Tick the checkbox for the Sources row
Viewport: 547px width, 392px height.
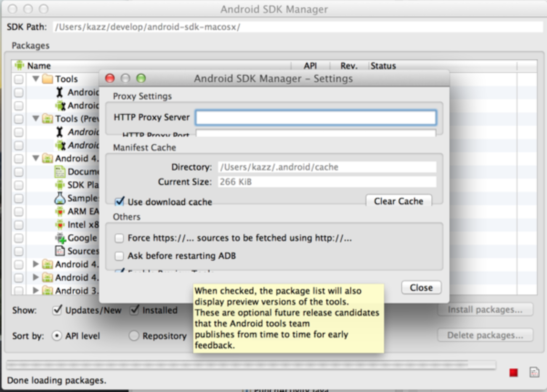pos(19,252)
